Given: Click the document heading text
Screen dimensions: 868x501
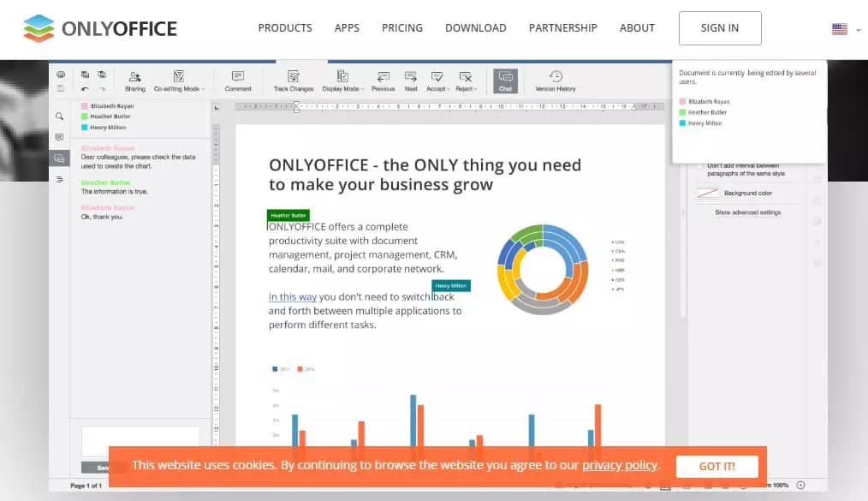Looking at the screenshot, I should coord(425,175).
